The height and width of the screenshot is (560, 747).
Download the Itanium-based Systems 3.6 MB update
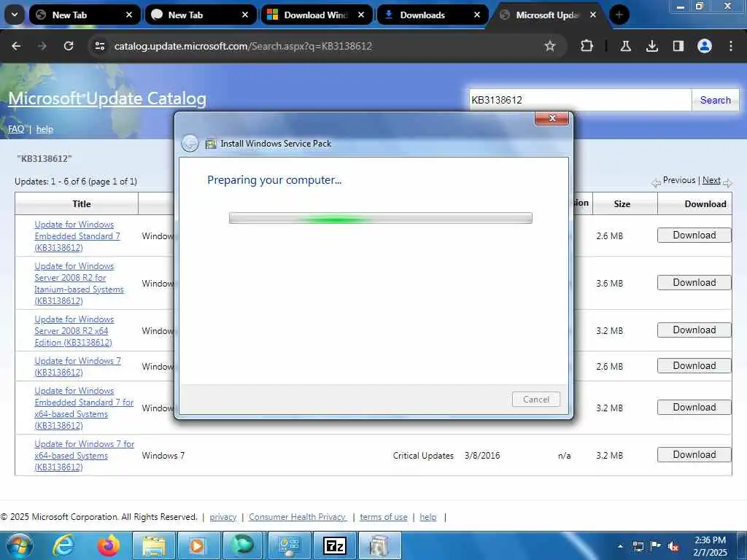click(694, 282)
